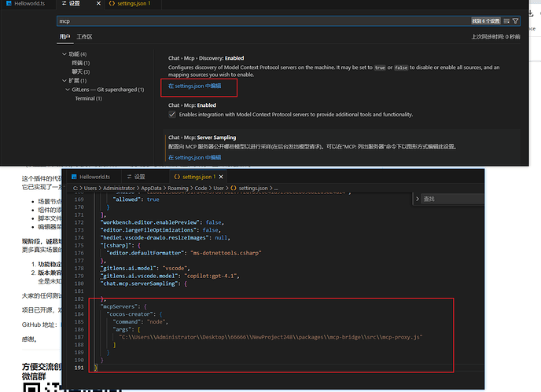The height and width of the screenshot is (392, 541).
Task: Collapse the 扩展 settings tree group
Action: pyautogui.click(x=64, y=80)
